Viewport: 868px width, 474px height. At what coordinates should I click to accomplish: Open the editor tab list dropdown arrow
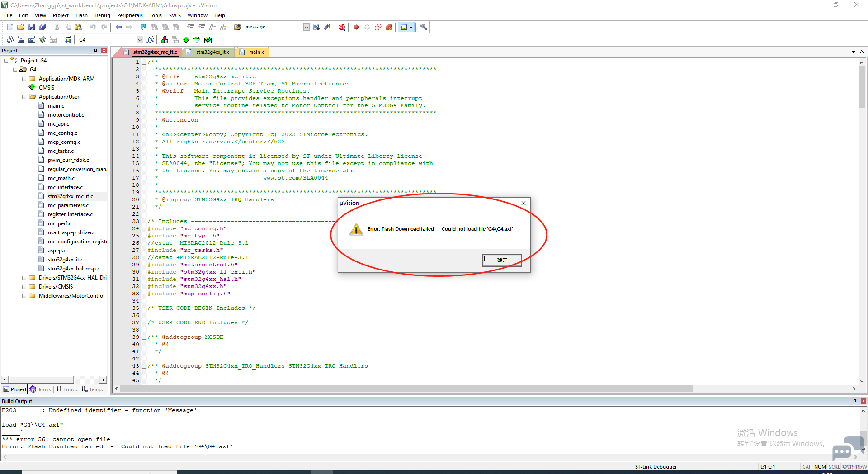coord(853,52)
